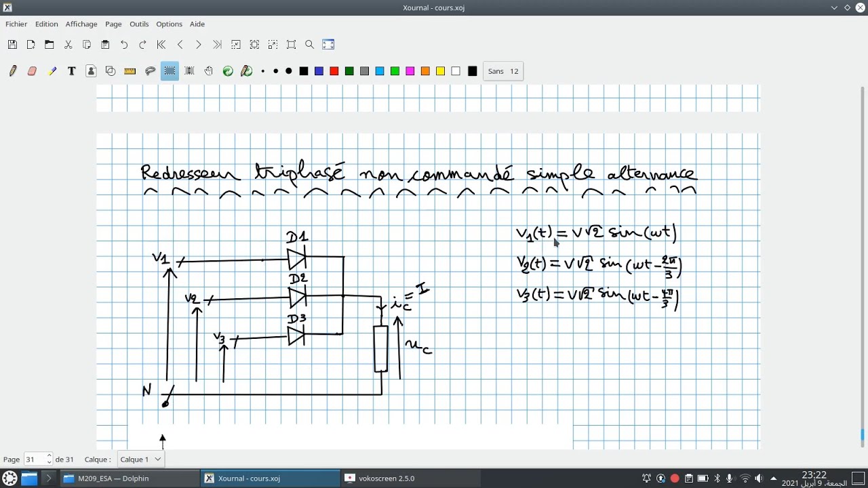Pick the bright green color swatch
868x488 pixels.
(x=395, y=71)
